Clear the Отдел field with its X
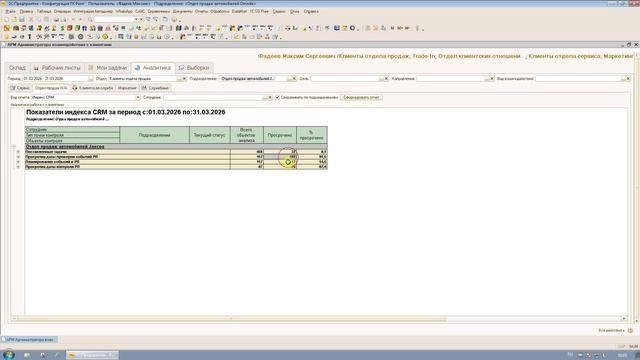Viewport: 640px width, 360px height. 184,78
